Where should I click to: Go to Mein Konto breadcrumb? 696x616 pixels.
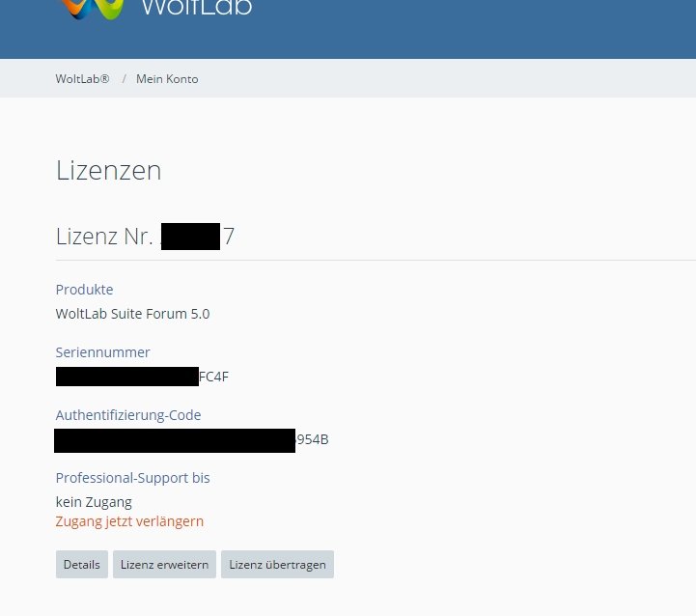(x=167, y=79)
